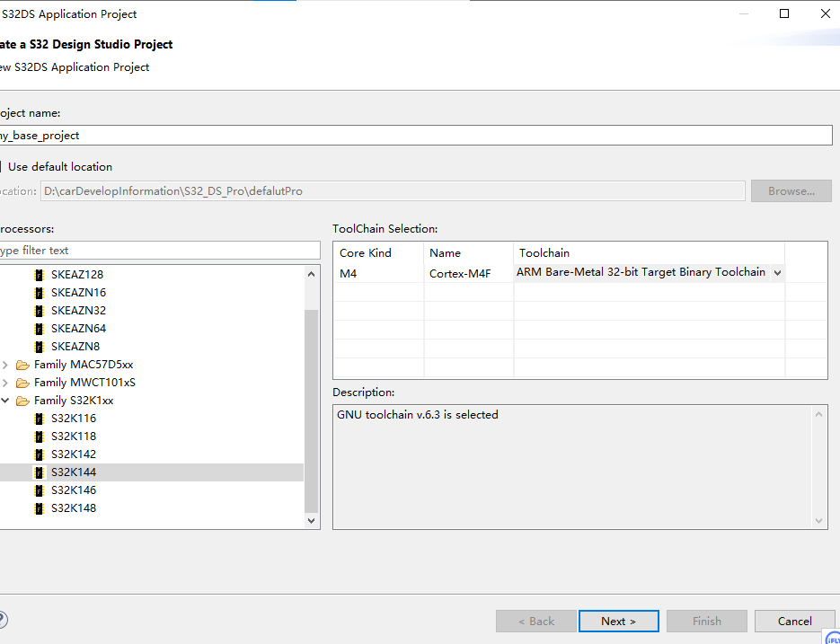Select the SKEAZN16 processor

(x=78, y=293)
